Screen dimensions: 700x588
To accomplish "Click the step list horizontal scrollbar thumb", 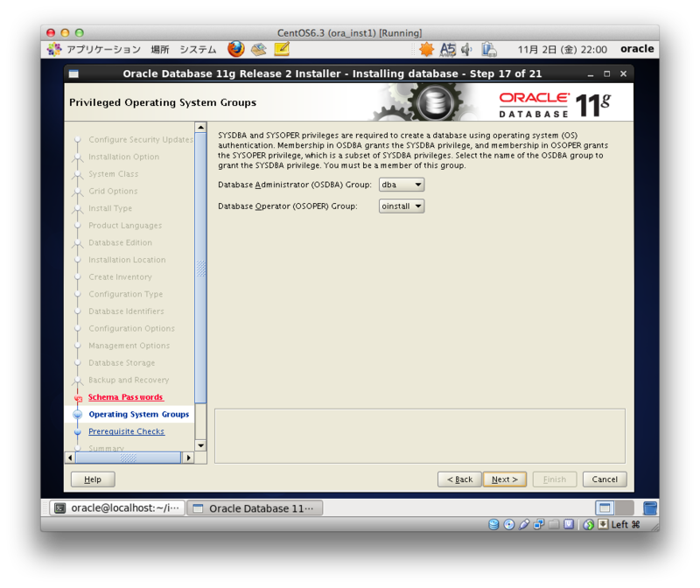I will point(128,458).
